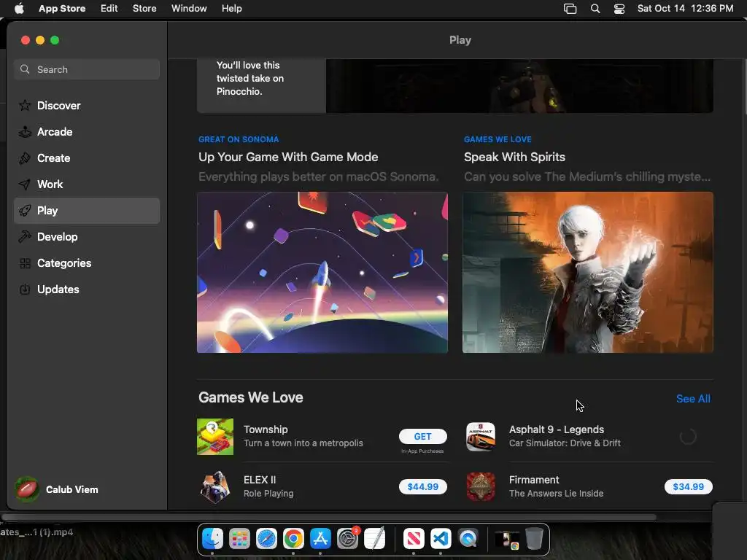The width and height of the screenshot is (747, 560).
Task: Open the Store menu
Action: [x=144, y=8]
